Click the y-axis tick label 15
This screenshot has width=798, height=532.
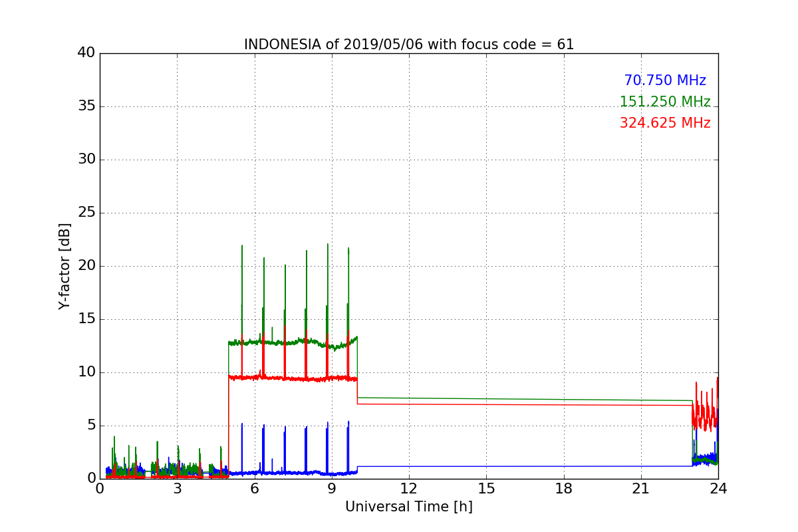(86, 319)
